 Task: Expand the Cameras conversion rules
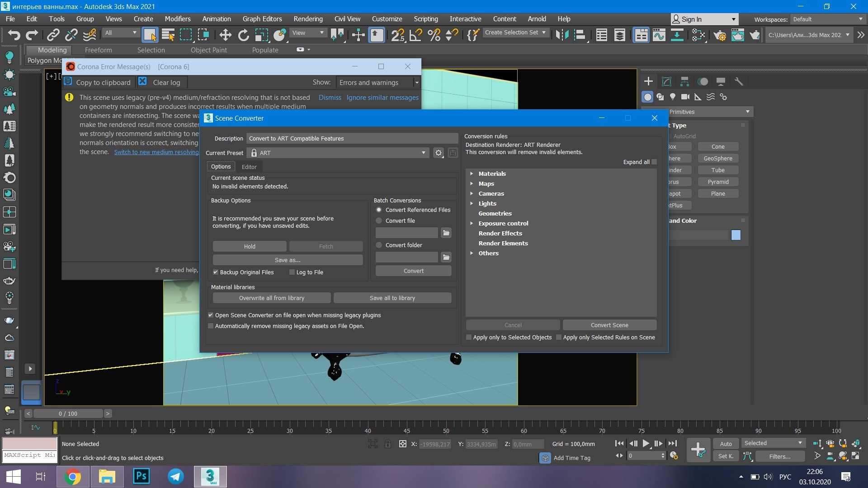(x=472, y=193)
